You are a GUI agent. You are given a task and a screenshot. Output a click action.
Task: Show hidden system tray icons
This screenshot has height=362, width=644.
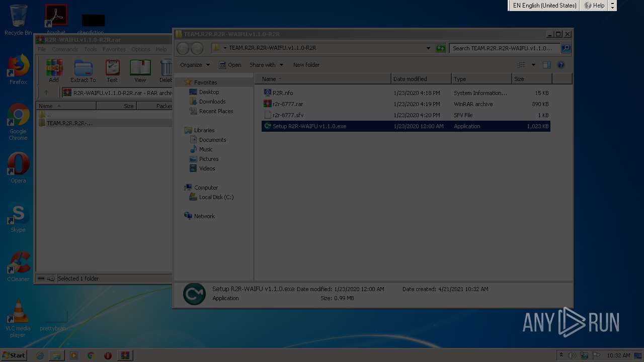560,355
